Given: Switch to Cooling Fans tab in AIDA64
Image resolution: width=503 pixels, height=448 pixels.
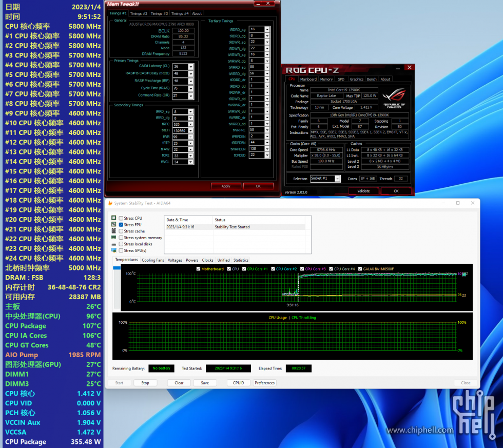Looking at the screenshot, I should click(153, 260).
